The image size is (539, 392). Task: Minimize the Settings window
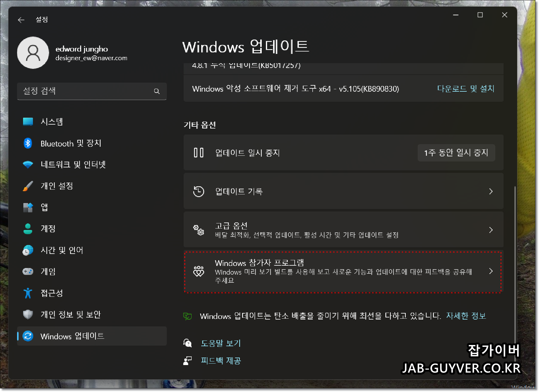[456, 15]
